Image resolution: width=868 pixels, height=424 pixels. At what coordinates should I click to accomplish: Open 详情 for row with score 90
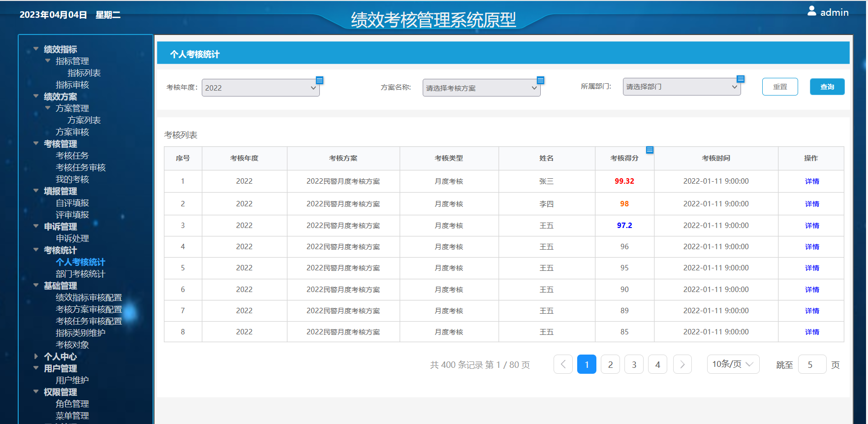tap(812, 290)
